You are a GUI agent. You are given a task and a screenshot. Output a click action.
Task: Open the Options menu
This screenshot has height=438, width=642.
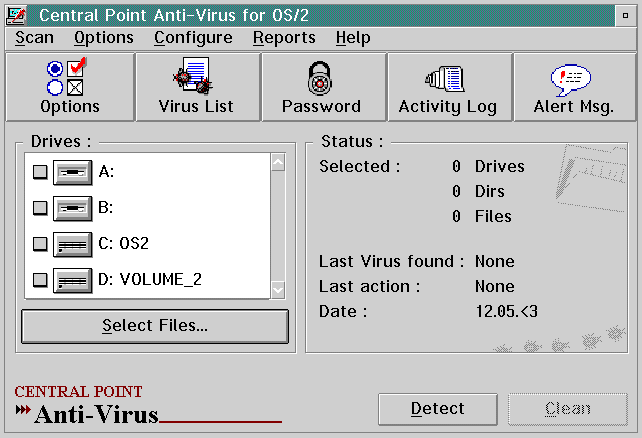[104, 38]
